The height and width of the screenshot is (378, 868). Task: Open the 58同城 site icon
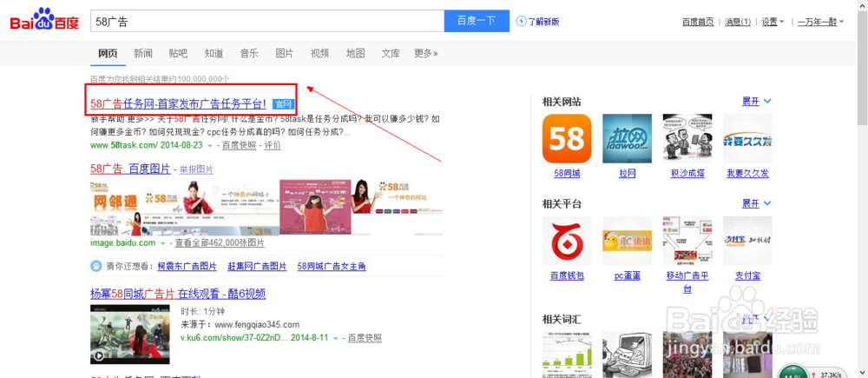click(567, 138)
